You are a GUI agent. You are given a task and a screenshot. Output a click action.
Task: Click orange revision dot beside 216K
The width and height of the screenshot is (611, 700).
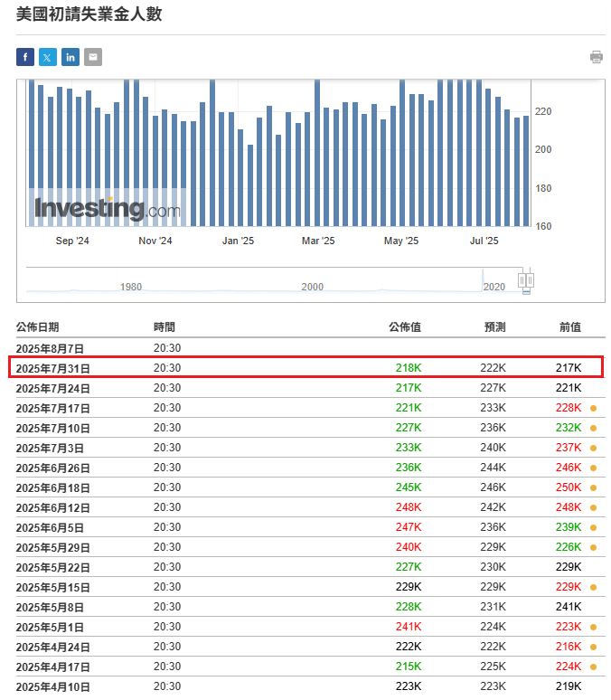593,647
